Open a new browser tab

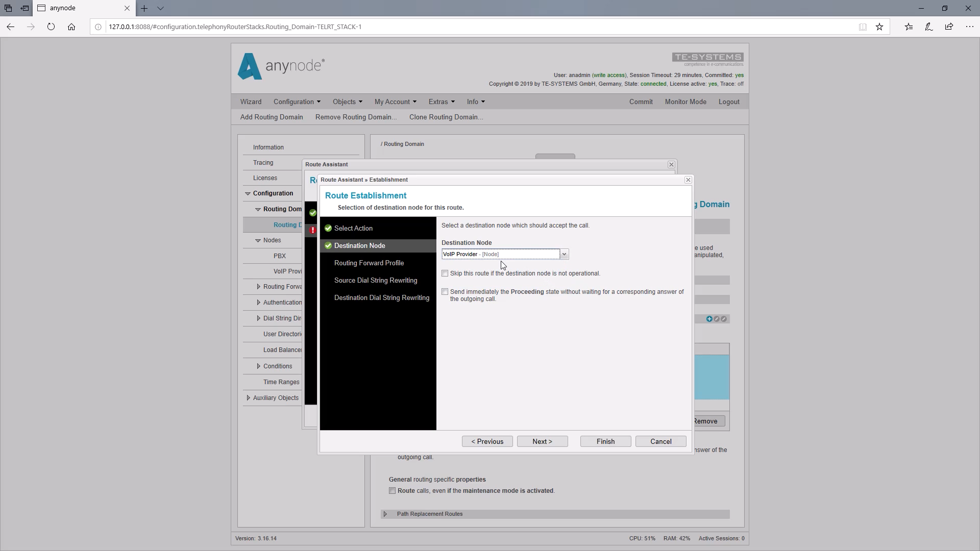pyautogui.click(x=144, y=8)
